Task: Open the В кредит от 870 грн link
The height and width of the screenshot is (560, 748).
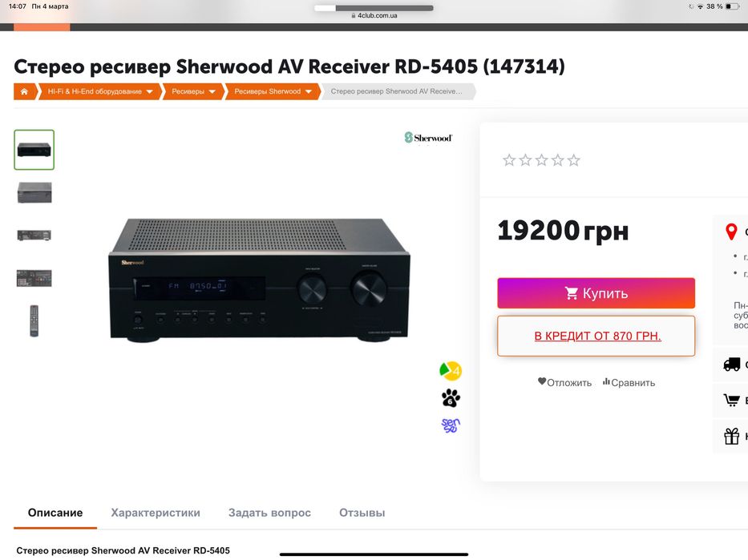Action: [x=597, y=336]
